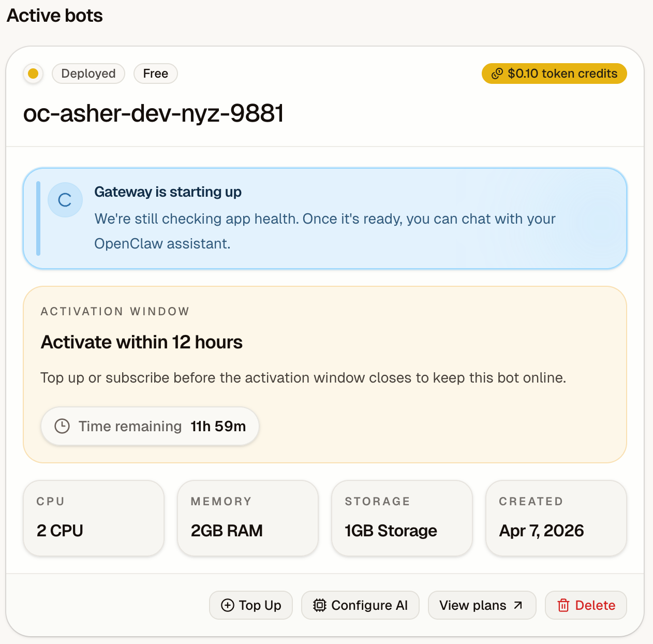Image resolution: width=653 pixels, height=644 pixels.
Task: Click the spinning loader icon in gateway banner
Action: (65, 200)
